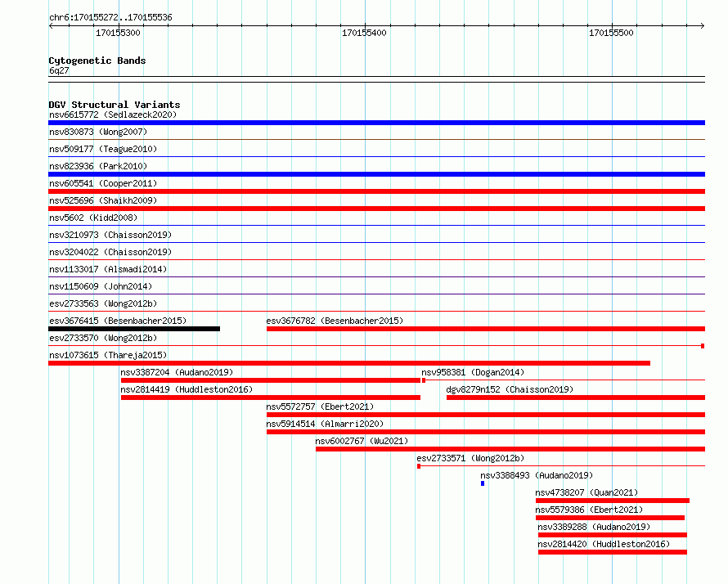Select the red Shaikh2009 variant bar
The width and height of the screenshot is (728, 584).
pos(376,209)
